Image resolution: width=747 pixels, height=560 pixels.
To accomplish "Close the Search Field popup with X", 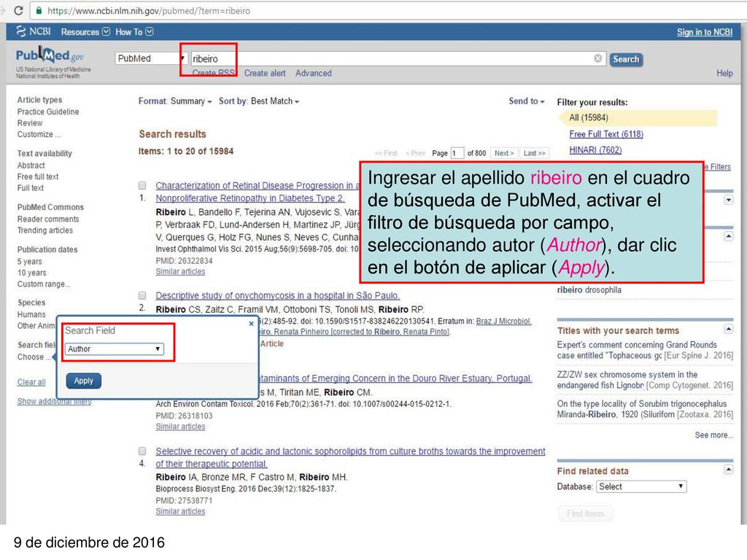I will click(x=252, y=323).
